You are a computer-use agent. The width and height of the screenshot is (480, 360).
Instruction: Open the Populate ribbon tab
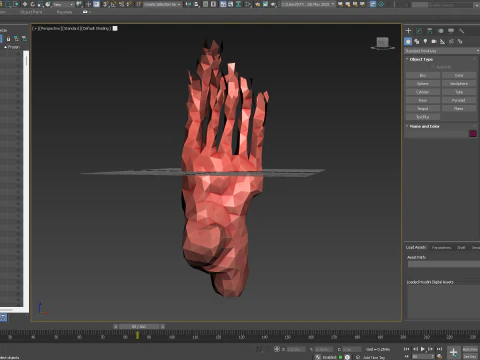coord(64,12)
